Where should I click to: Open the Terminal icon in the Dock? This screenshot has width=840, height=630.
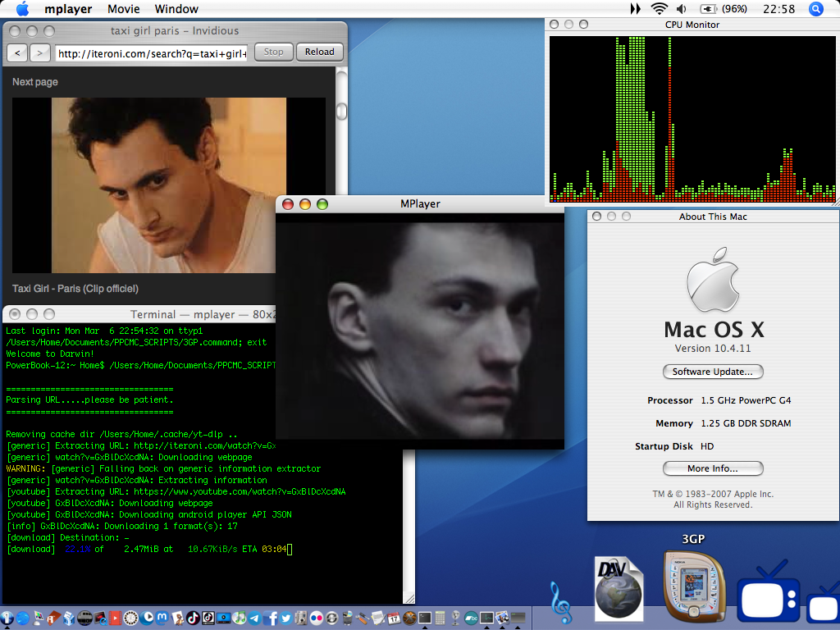pos(425,619)
